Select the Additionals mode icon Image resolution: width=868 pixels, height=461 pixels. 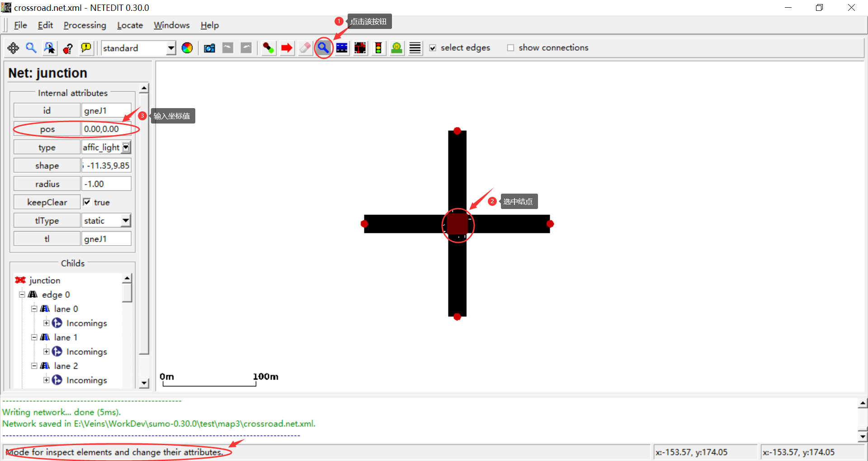tap(396, 48)
